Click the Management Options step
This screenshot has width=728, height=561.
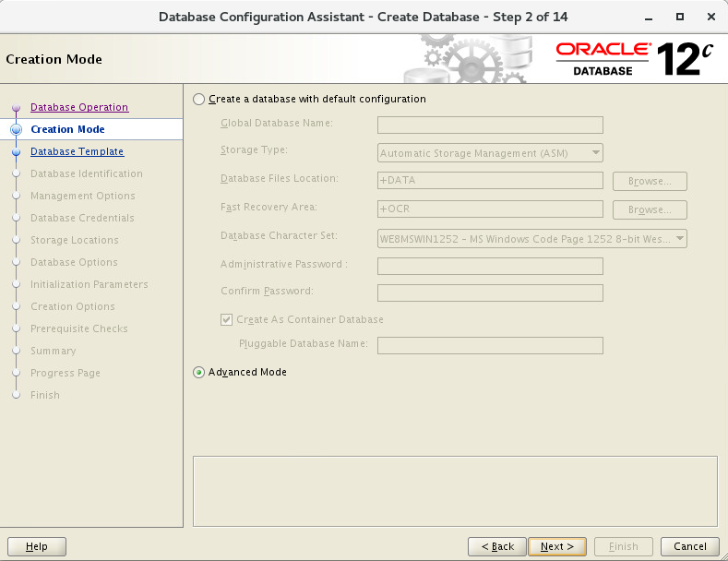coord(83,196)
